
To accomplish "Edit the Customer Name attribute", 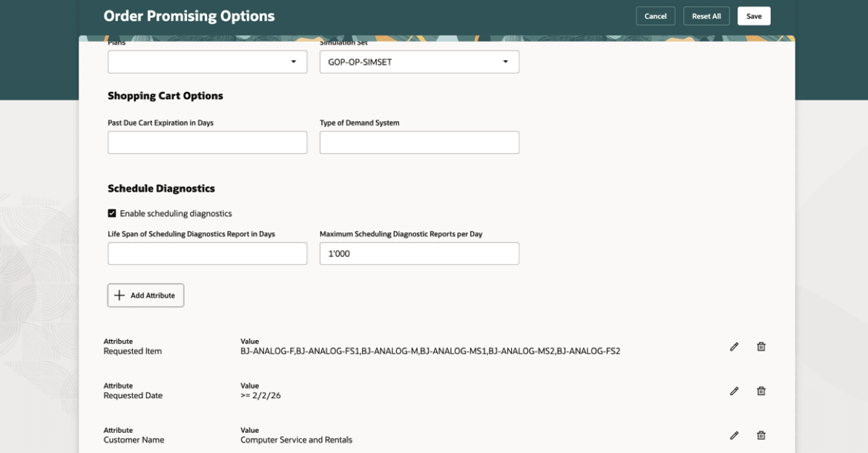I will 734,435.
